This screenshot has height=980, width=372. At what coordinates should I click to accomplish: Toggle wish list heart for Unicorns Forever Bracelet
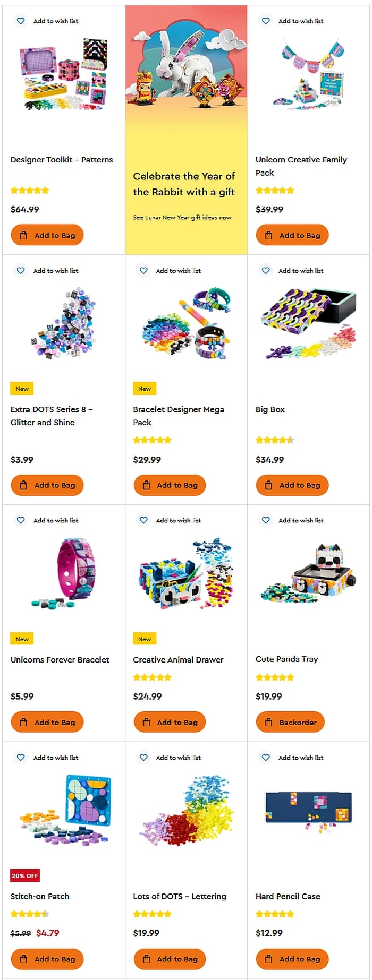pyautogui.click(x=21, y=520)
